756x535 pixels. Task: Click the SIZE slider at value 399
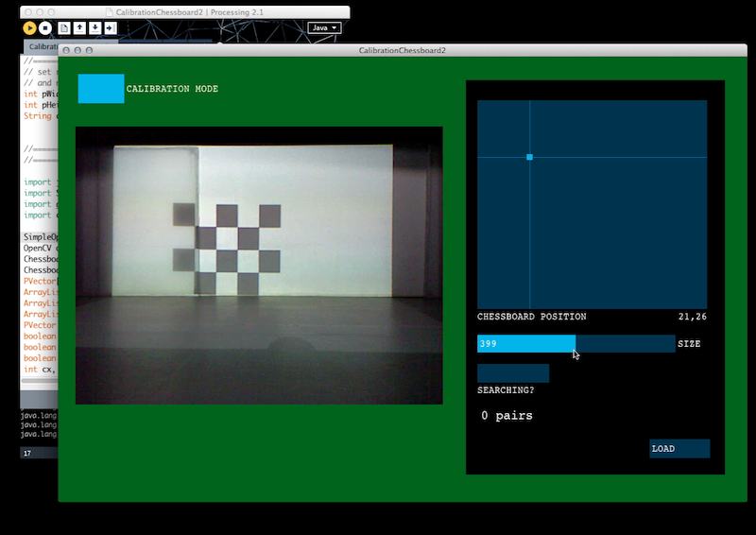pos(526,343)
